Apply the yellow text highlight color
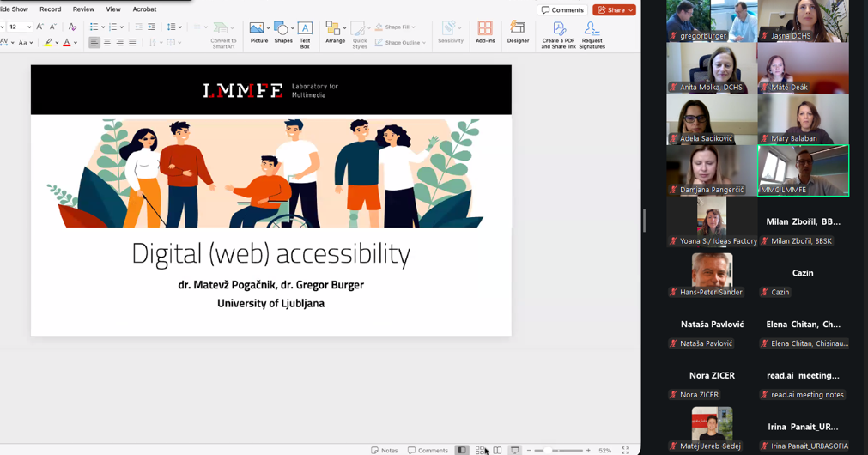 [x=48, y=42]
